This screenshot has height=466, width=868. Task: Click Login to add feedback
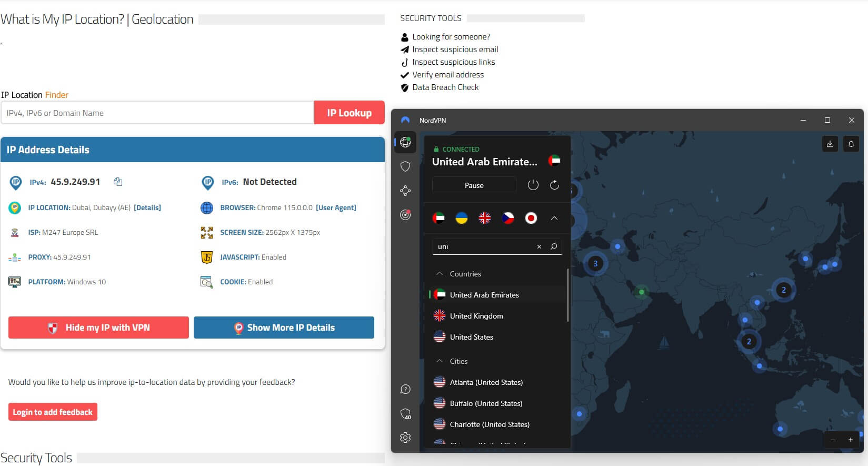tap(53, 412)
